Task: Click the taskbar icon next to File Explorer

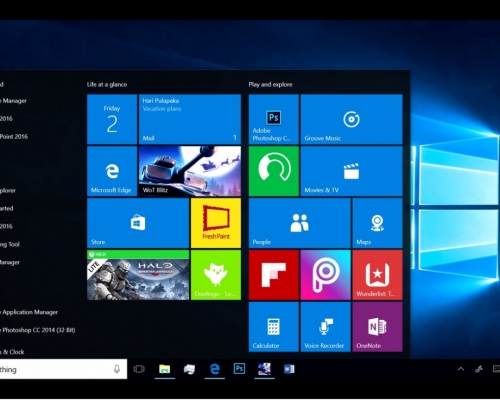Action: click(189, 369)
